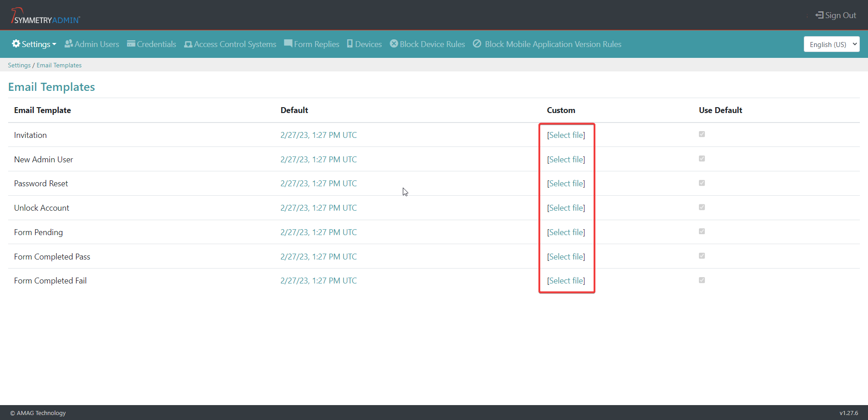Click the Password Reset row label
868x420 pixels.
(x=41, y=184)
